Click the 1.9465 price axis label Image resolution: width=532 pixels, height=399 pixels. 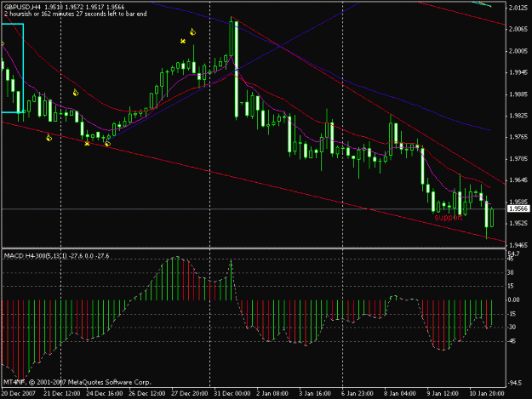pyautogui.click(x=518, y=245)
